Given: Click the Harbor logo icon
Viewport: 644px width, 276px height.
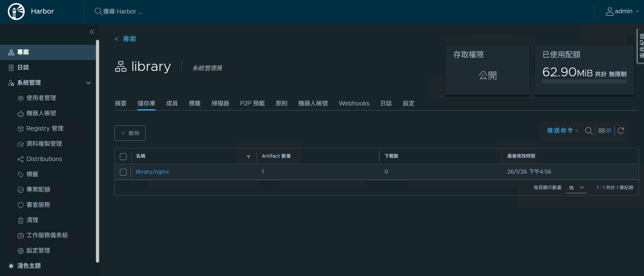Looking at the screenshot, I should tap(16, 12).
